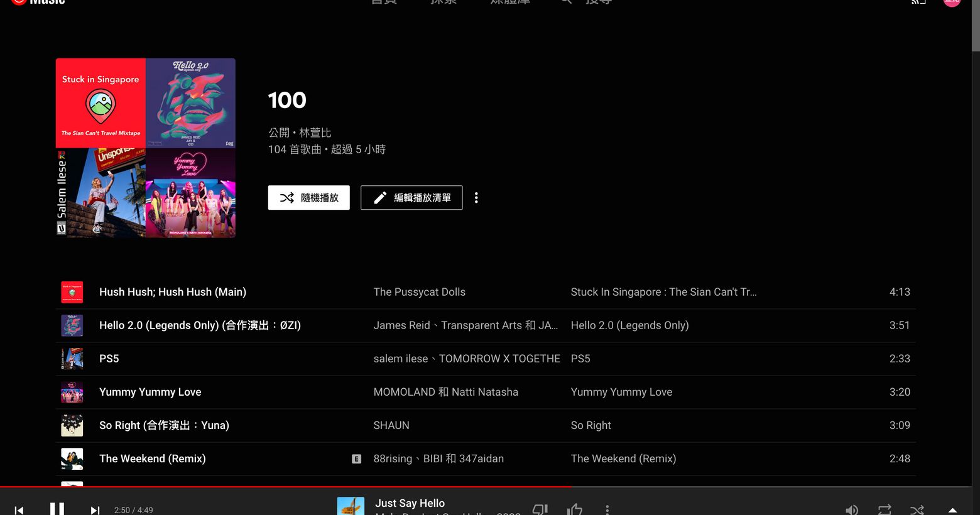Open album Hello 2.0 (Legends Only)
This screenshot has width=980, height=515.
pos(630,325)
